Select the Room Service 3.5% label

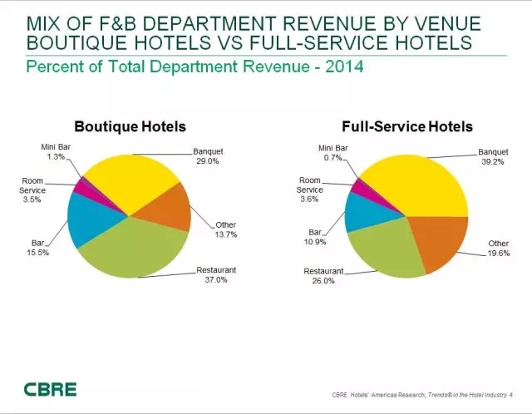pos(32,190)
